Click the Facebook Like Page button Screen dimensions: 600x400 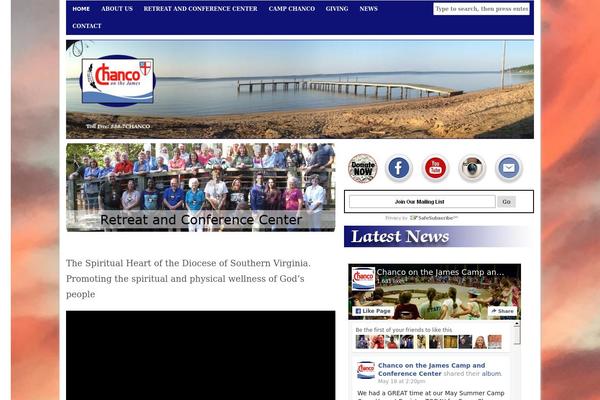373,311
